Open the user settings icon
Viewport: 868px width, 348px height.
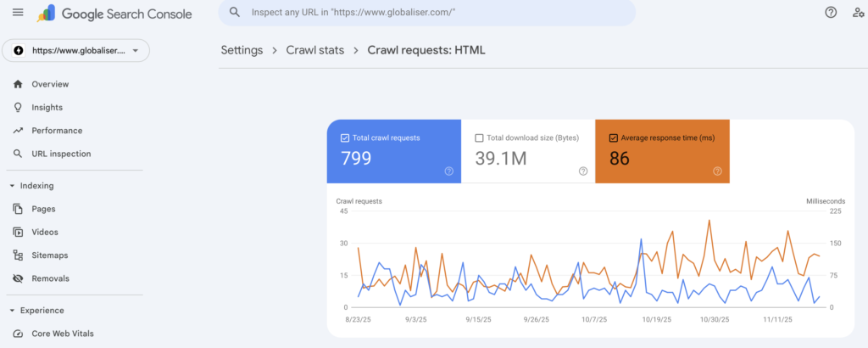tap(858, 13)
